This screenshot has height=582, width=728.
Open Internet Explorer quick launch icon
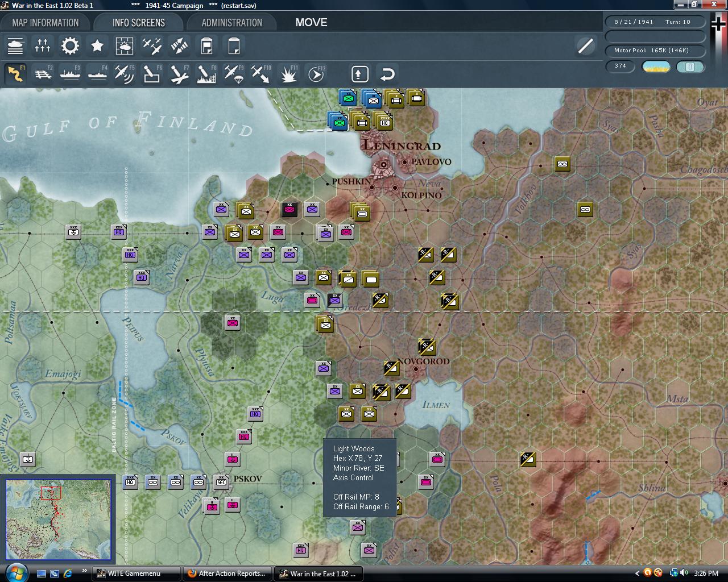coord(68,573)
